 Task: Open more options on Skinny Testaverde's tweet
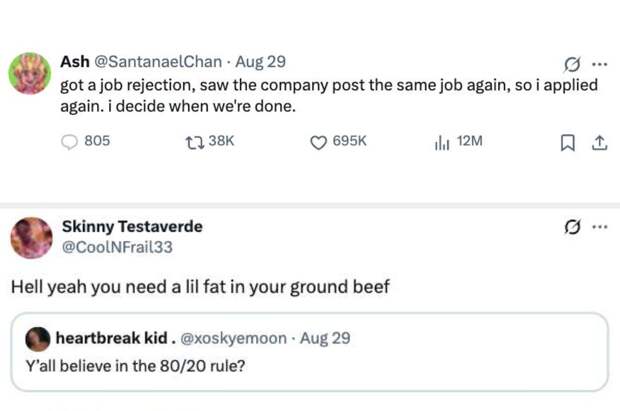[599, 227]
